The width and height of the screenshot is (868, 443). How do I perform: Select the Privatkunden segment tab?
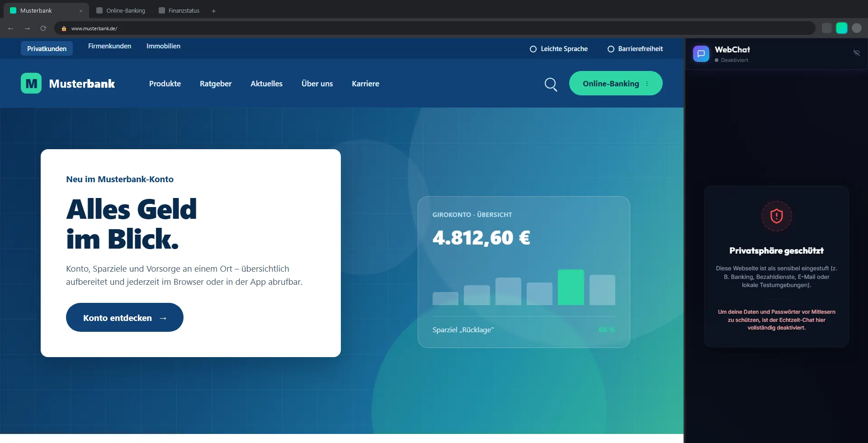click(x=47, y=49)
